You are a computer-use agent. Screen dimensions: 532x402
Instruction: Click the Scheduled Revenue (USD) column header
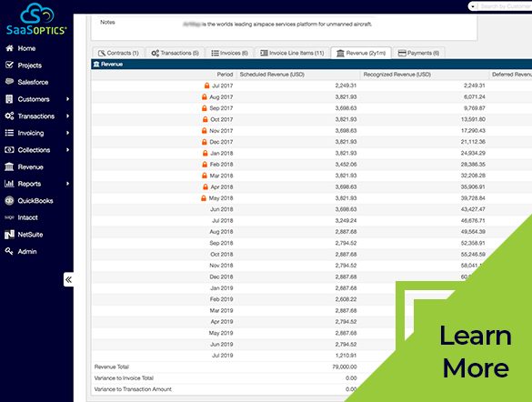[x=272, y=75]
